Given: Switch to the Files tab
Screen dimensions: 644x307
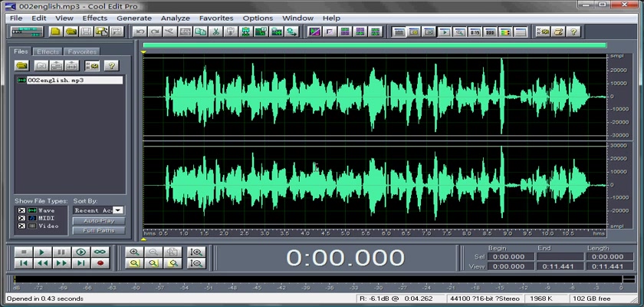Looking at the screenshot, I should [x=21, y=51].
